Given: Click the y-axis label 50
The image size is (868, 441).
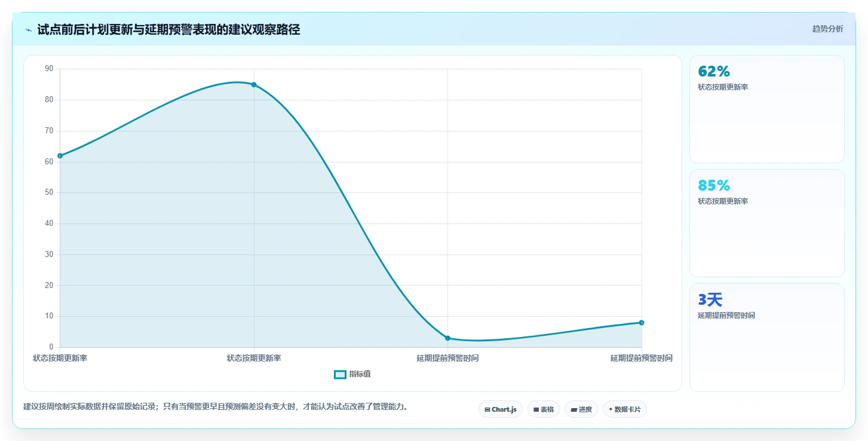Looking at the screenshot, I should (x=49, y=193).
